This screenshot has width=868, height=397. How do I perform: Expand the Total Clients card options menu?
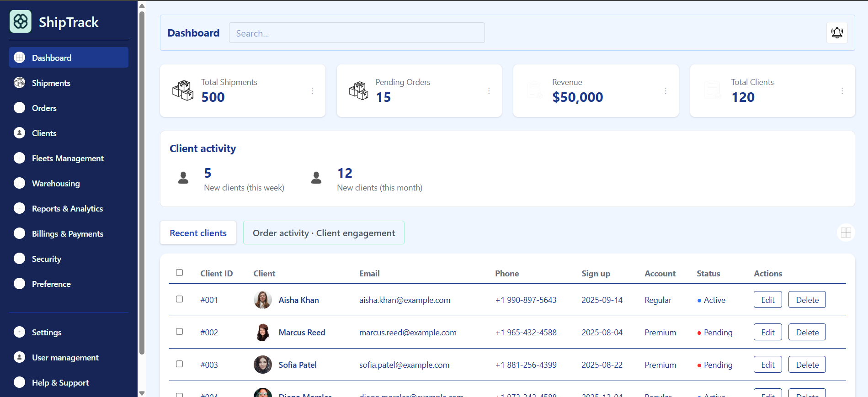coord(842,91)
